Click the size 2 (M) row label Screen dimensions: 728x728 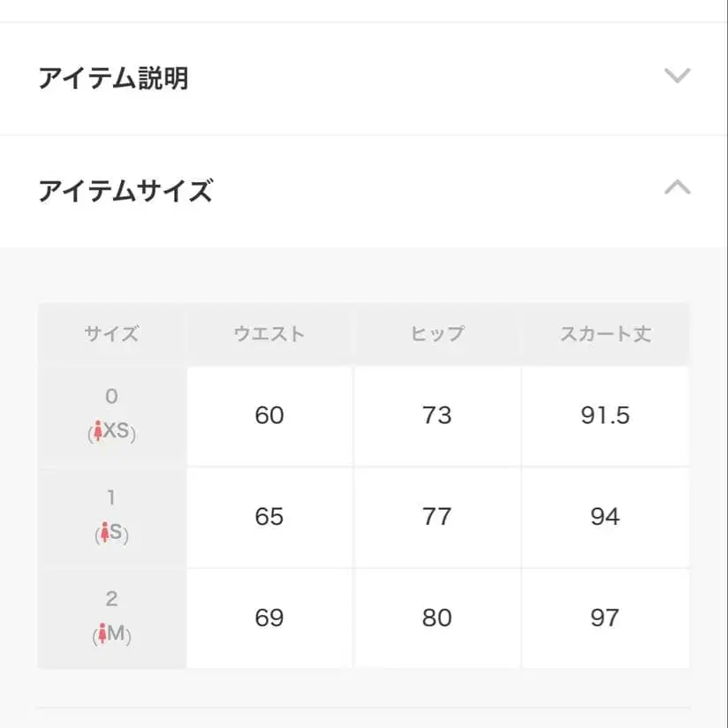tap(111, 617)
